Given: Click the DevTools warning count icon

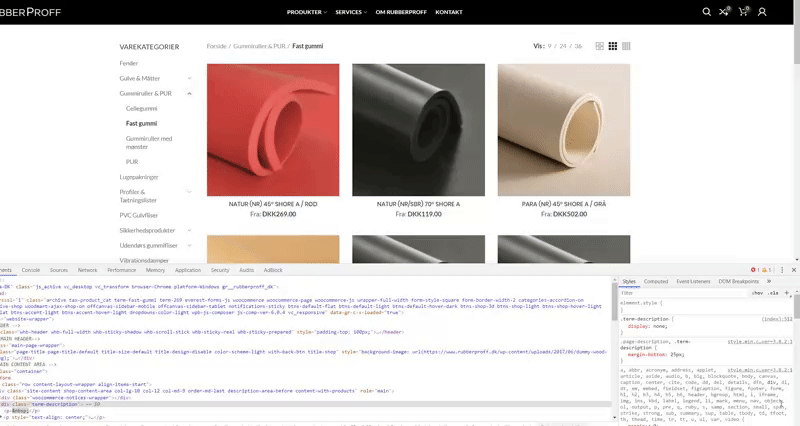Looking at the screenshot, I should (766, 270).
